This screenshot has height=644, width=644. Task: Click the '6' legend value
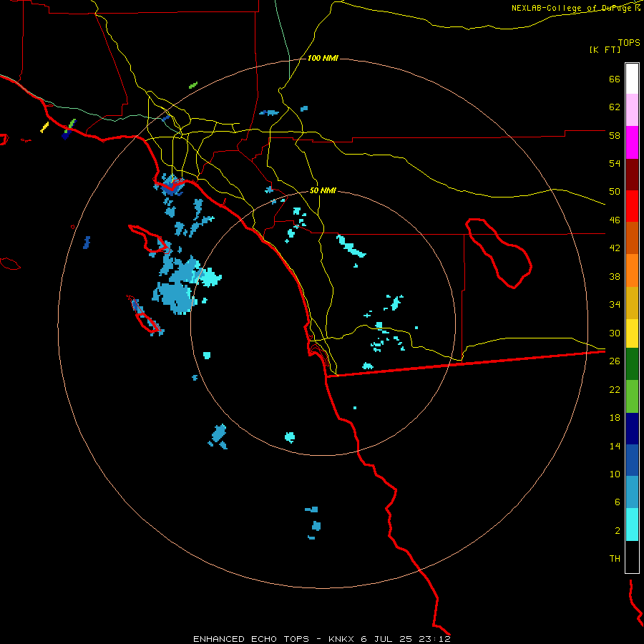tap(618, 502)
